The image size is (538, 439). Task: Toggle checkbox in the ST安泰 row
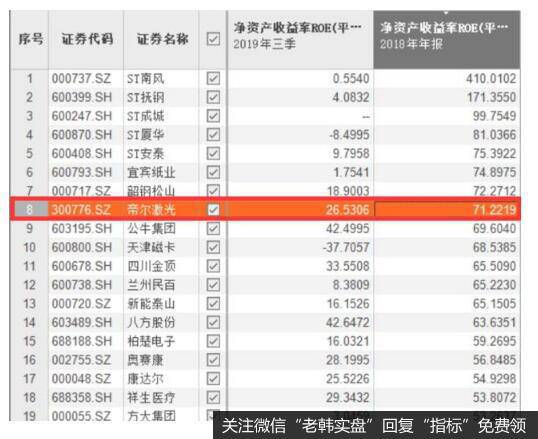coord(213,153)
